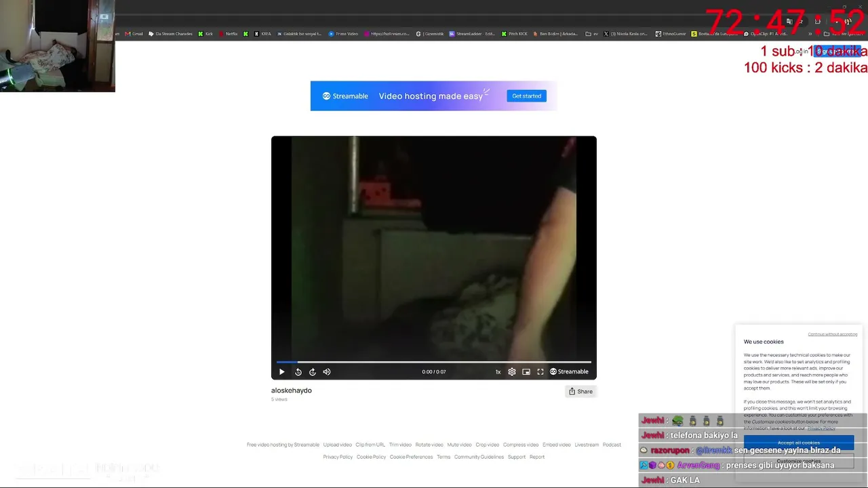Screen dimensions: 868x488
Task: Open the Pitch KICK bookmark
Action: [x=514, y=34]
